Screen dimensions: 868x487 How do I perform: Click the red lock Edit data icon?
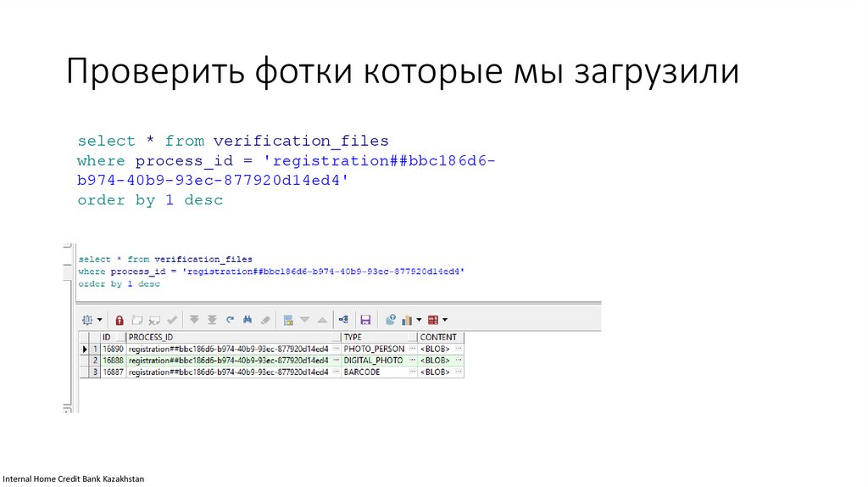click(x=119, y=320)
